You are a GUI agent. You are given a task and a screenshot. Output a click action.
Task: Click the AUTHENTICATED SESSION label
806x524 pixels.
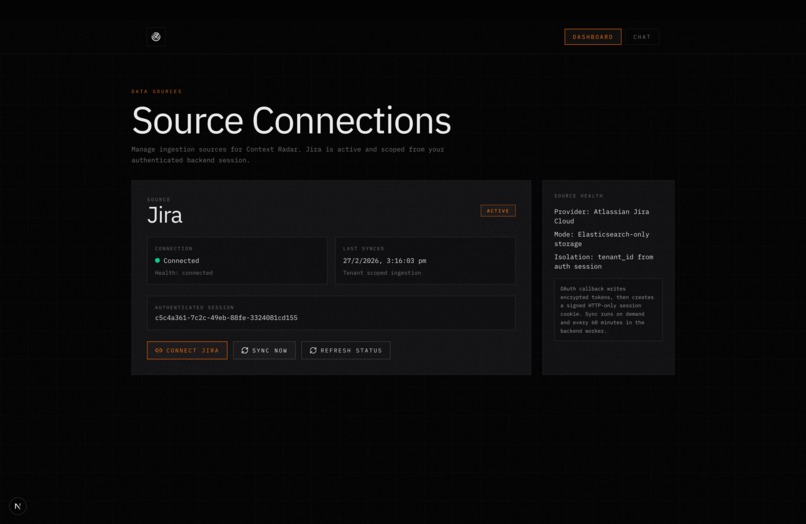194,308
